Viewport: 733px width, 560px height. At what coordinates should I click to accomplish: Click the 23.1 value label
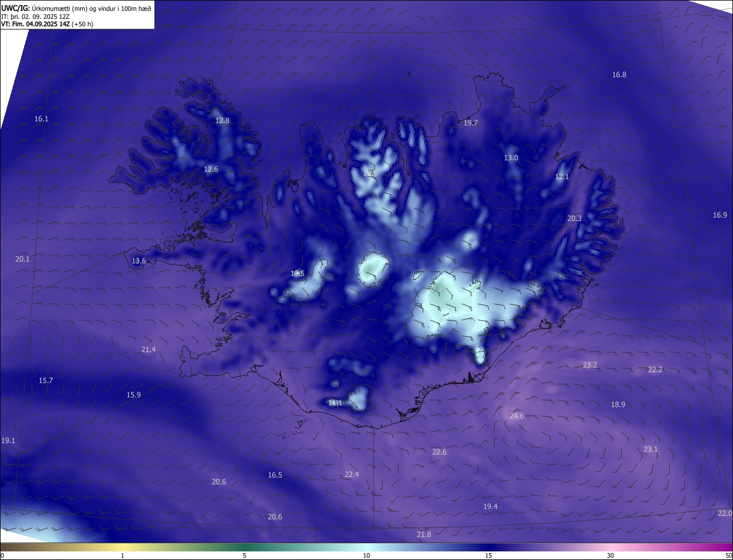651,449
